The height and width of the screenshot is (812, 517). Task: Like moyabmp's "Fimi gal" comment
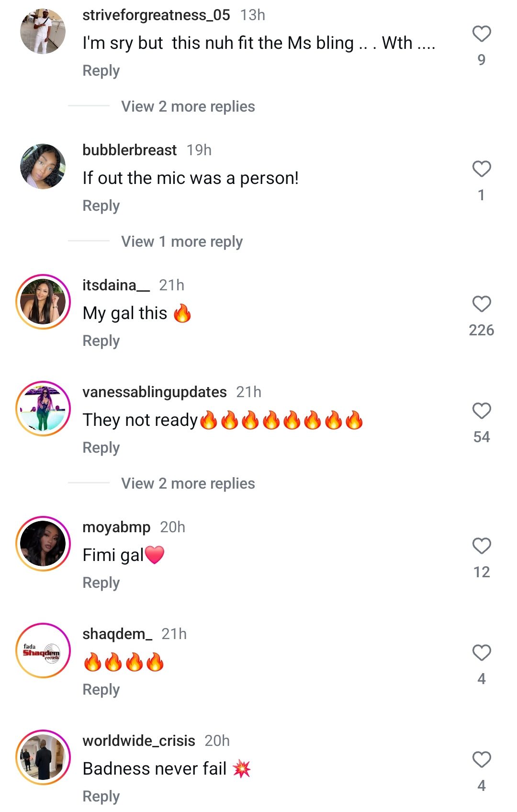click(x=482, y=546)
